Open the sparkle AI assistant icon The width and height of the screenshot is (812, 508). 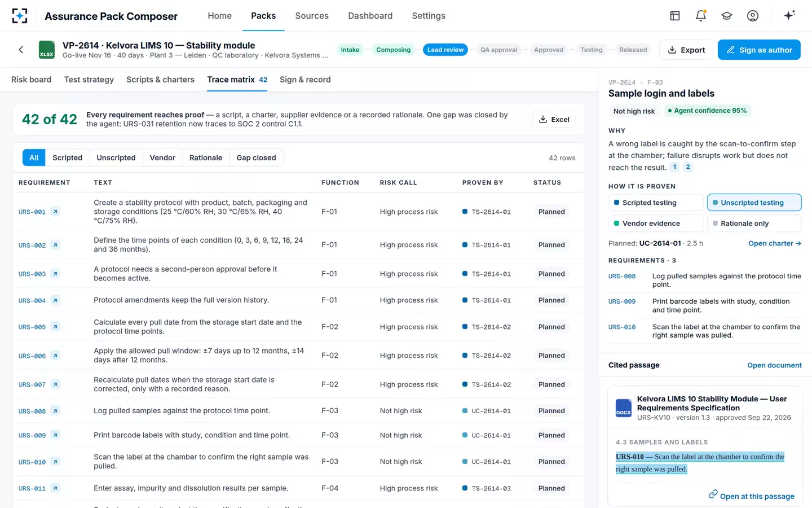click(789, 15)
